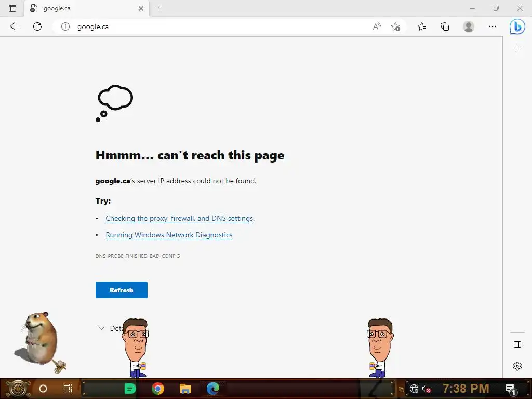
Task: Launch Google Chrome from taskbar
Action: click(158, 389)
